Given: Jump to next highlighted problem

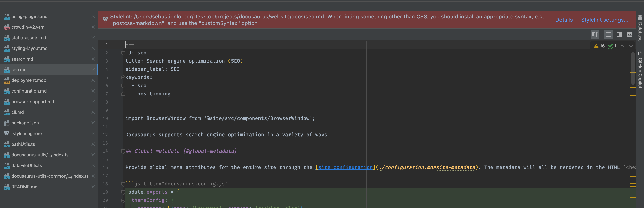Looking at the screenshot, I should click(631, 46).
